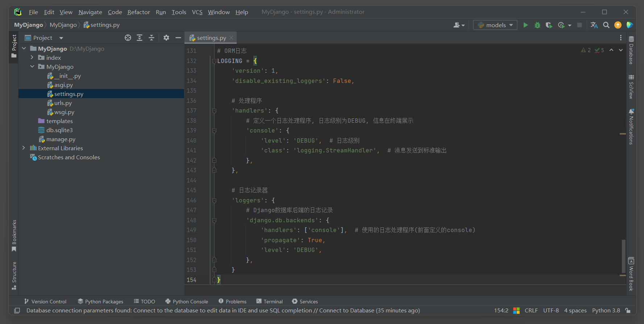Collapse the MyDjango root folder
This screenshot has height=324, width=644.
point(24,49)
